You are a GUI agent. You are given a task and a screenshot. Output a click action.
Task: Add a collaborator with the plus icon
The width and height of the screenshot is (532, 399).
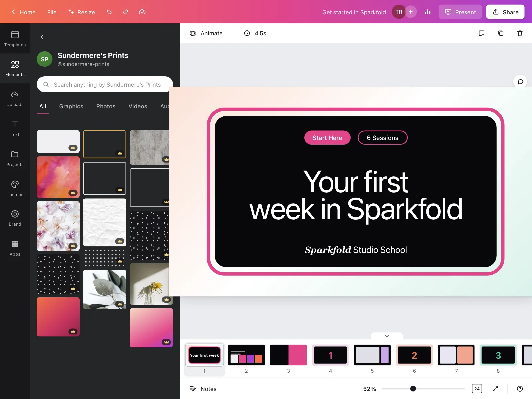pos(411,12)
